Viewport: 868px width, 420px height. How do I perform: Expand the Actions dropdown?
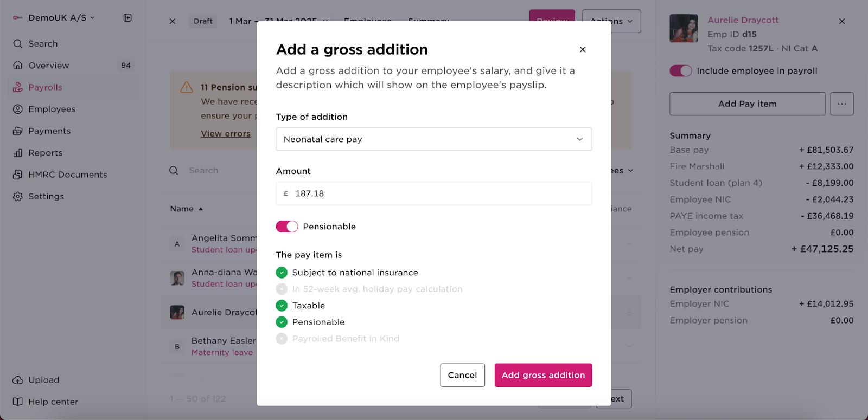[x=611, y=21]
